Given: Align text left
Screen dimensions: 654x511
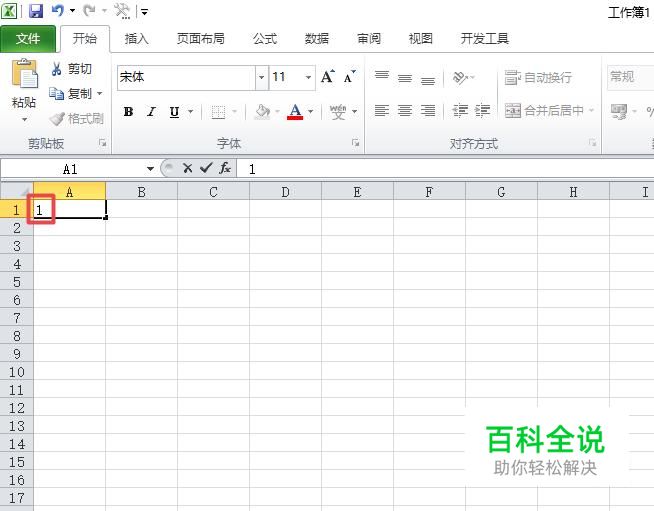Looking at the screenshot, I should (382, 111).
